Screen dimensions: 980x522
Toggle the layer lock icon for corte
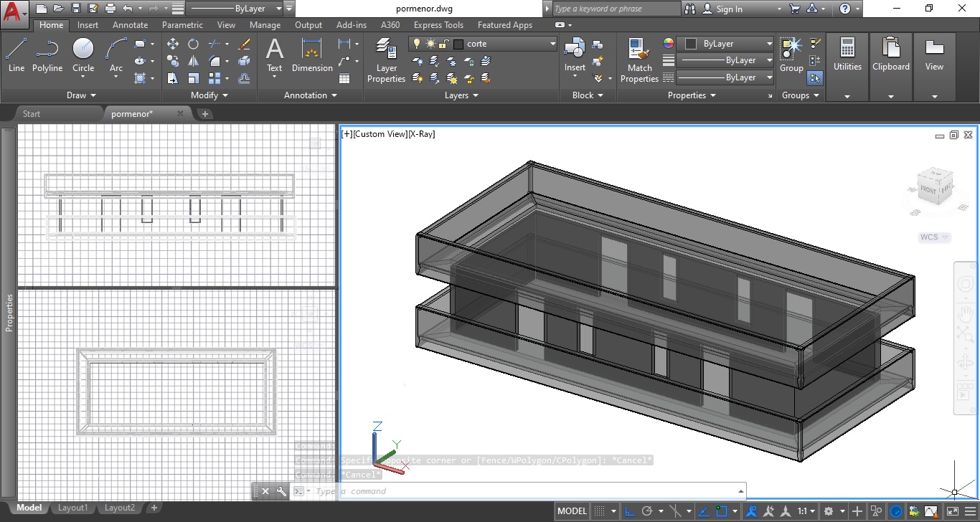[x=444, y=44]
